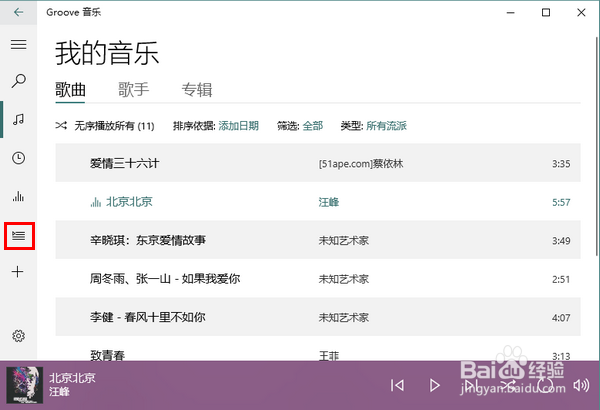Screen dimensions: 600x410
Task: Skip to previous track
Action: (x=398, y=385)
